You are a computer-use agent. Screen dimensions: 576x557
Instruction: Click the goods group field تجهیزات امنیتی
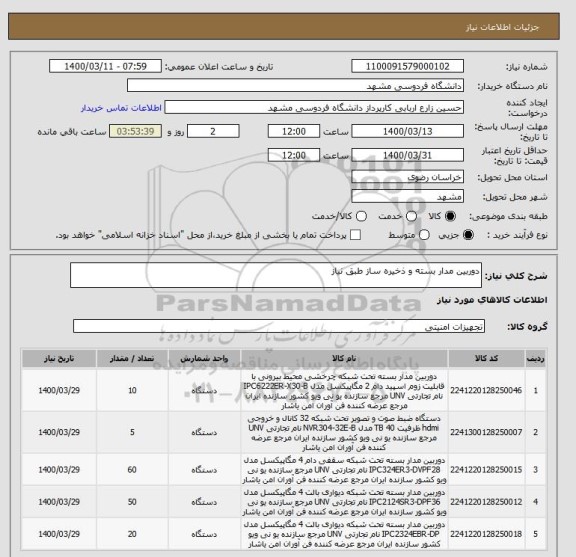(x=278, y=326)
